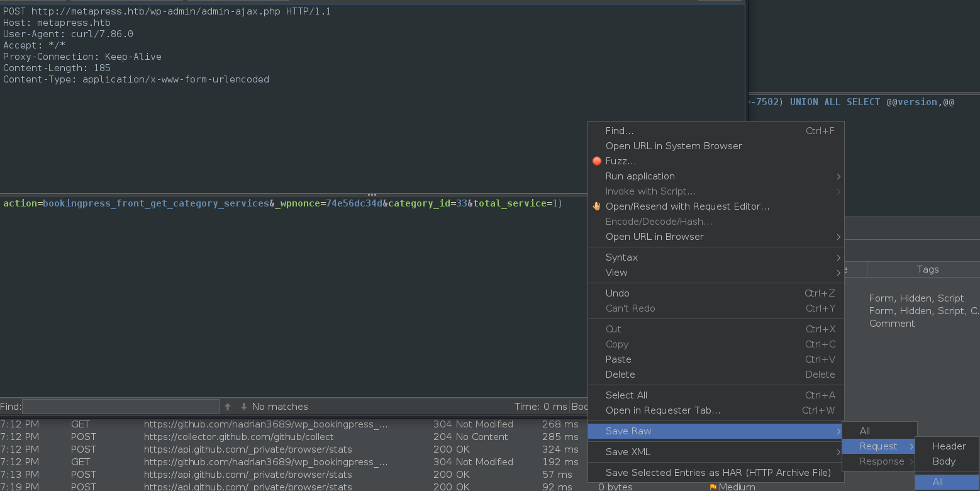Jump to next find match arrow
Screen dimensions: 980x491
[x=244, y=407]
